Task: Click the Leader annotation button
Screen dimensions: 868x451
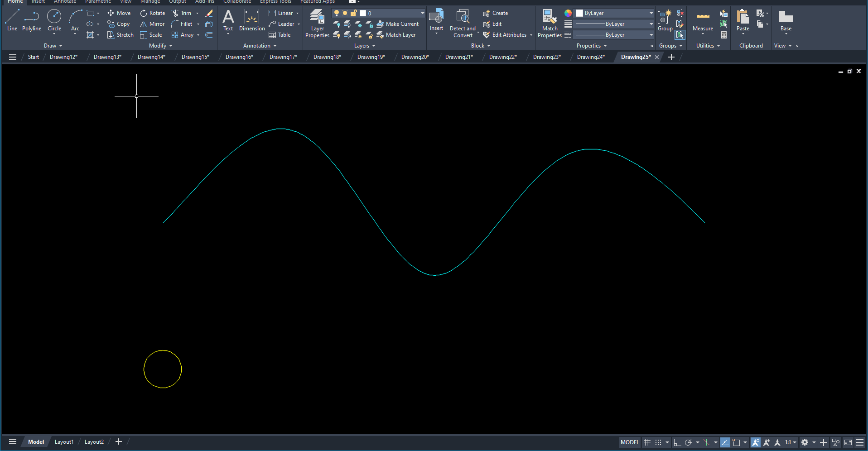Action: (281, 24)
